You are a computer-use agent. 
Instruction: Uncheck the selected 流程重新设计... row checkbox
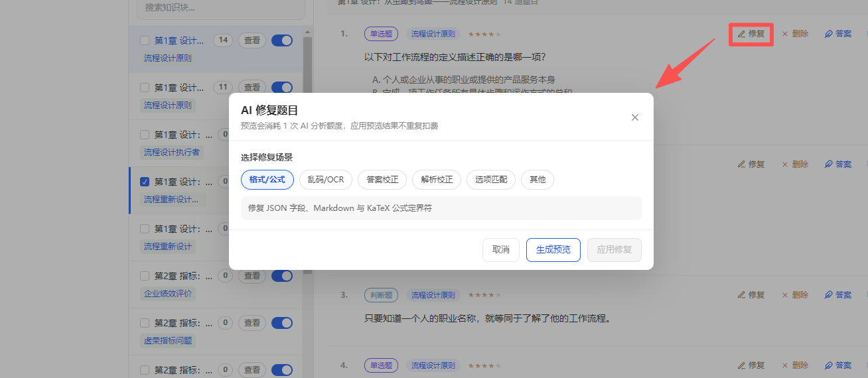[145, 182]
